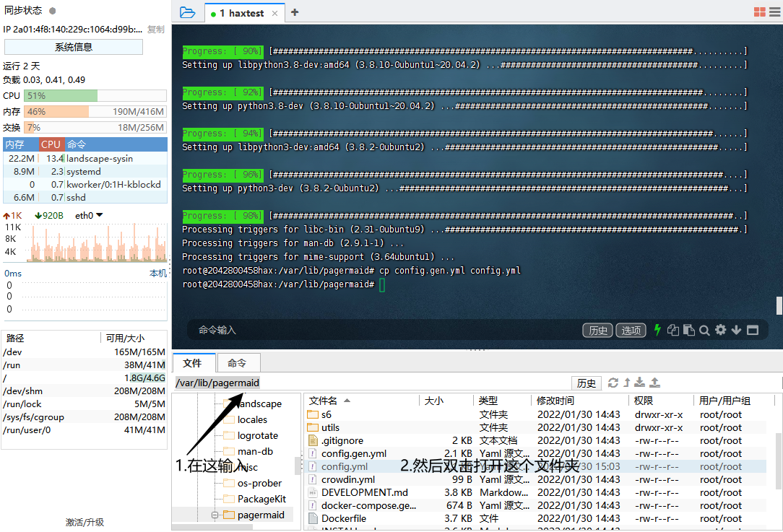Click the 本机 local ping link
The image size is (783, 532).
tap(158, 274)
